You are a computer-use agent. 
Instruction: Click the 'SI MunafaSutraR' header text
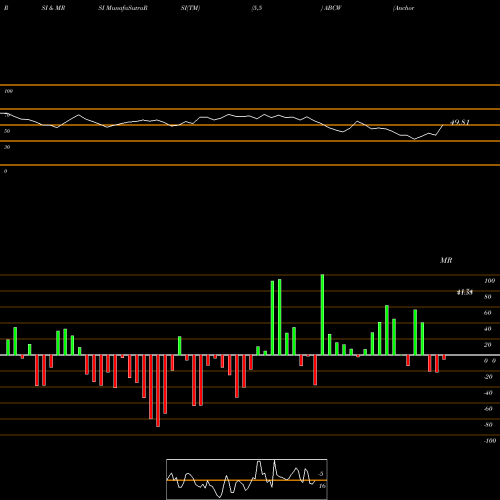click(123, 8)
